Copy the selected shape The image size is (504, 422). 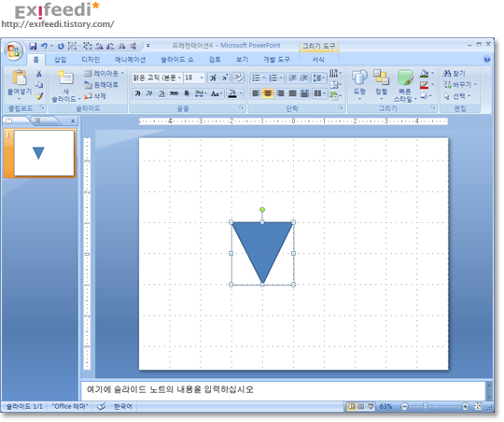coord(39,85)
